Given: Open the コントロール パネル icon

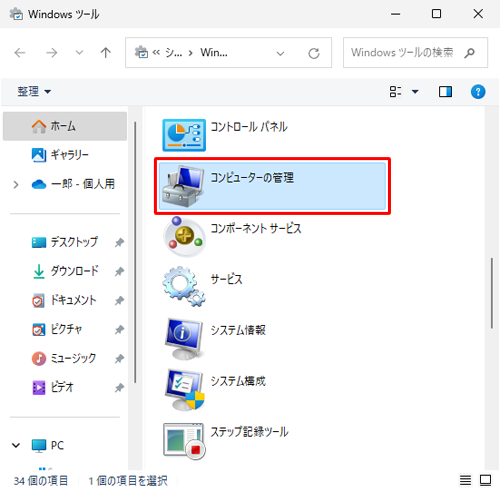Looking at the screenshot, I should click(x=184, y=135).
